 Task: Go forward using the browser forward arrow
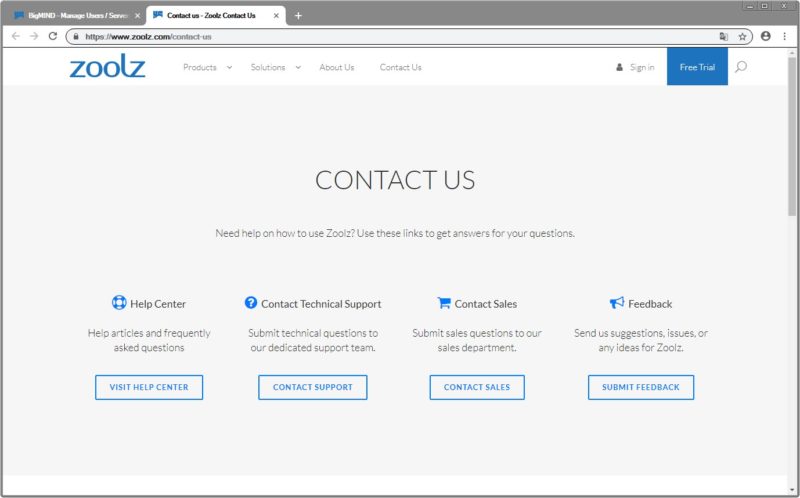(x=34, y=36)
